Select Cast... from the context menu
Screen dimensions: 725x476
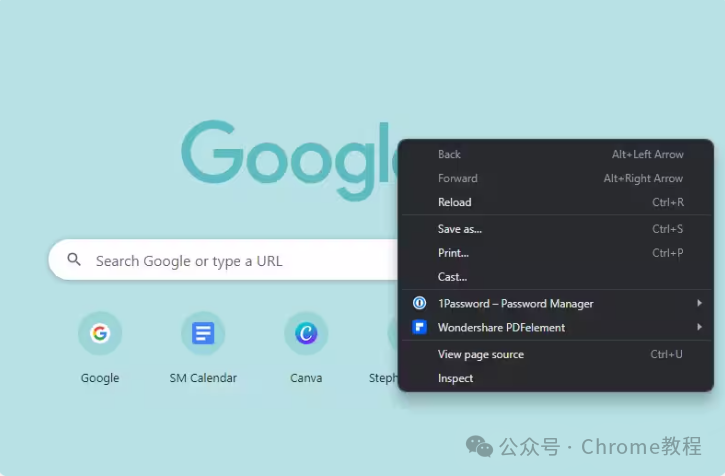pyautogui.click(x=556, y=277)
